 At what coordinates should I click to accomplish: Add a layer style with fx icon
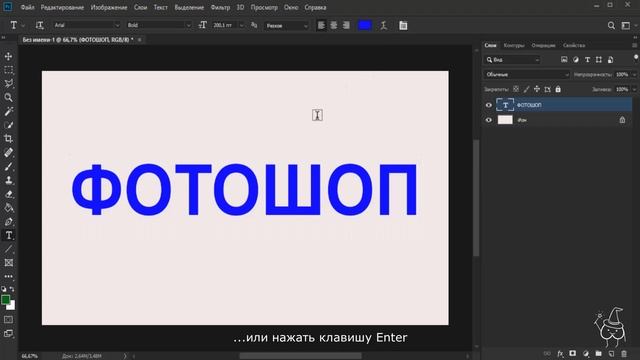560,353
